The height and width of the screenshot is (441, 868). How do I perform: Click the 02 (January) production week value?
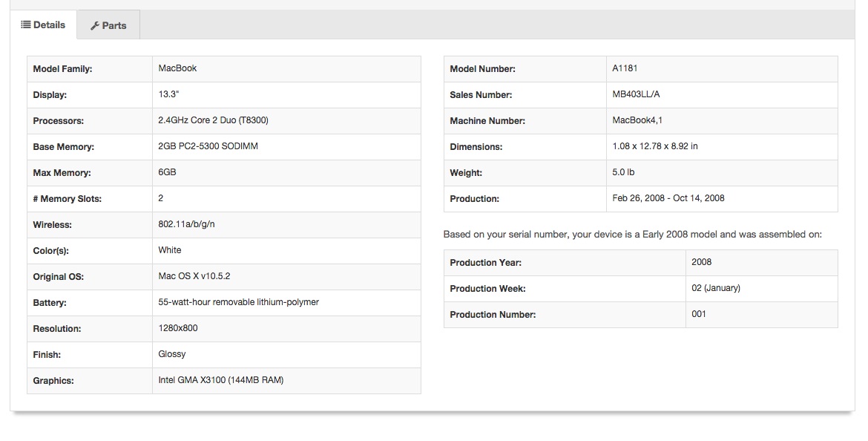[715, 288]
